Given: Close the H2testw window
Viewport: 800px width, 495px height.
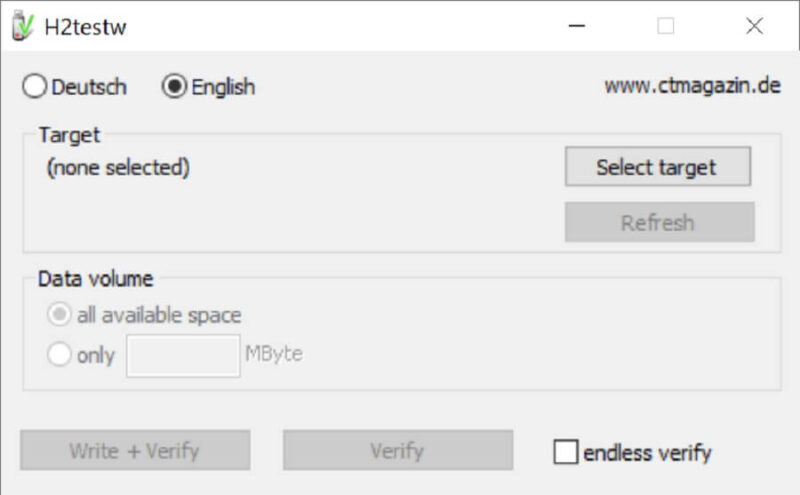Looking at the screenshot, I should [x=754, y=26].
